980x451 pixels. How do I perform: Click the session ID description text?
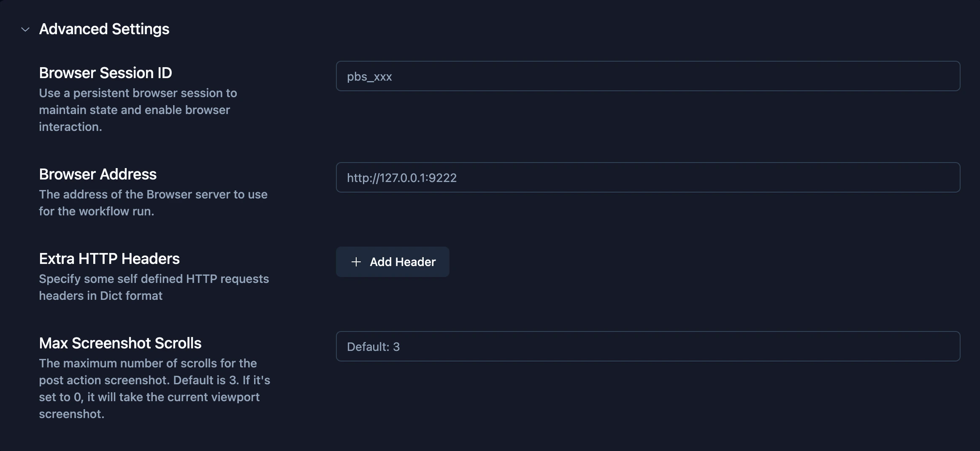coord(138,109)
